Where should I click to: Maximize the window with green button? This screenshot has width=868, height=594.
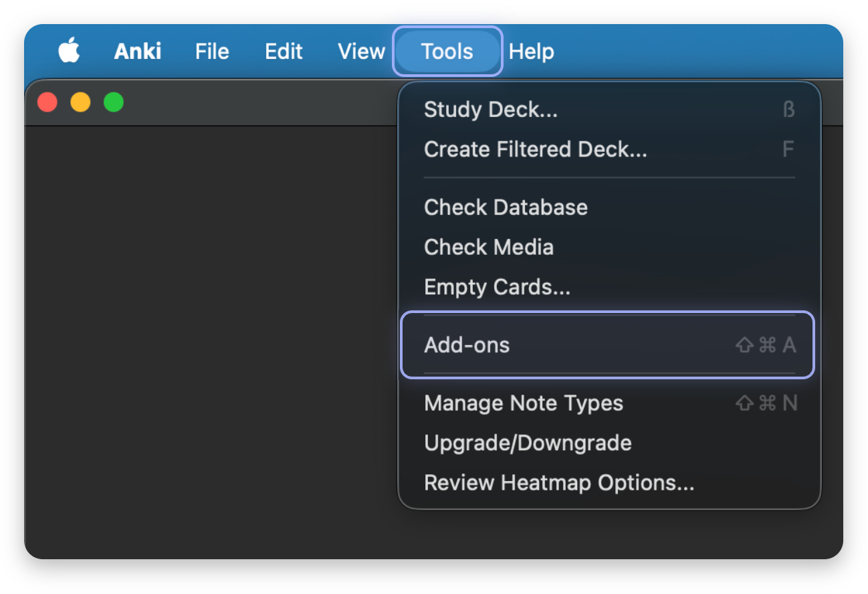click(x=114, y=102)
